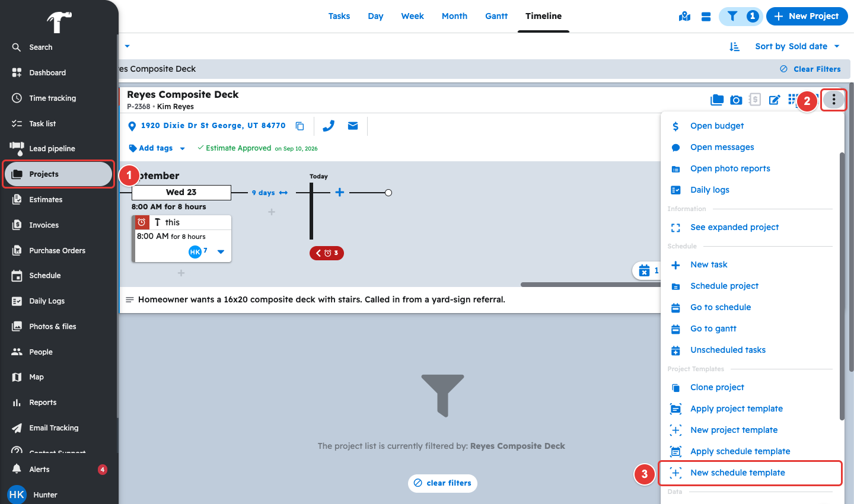
Task: Open the three-dot project menu
Action: (834, 100)
